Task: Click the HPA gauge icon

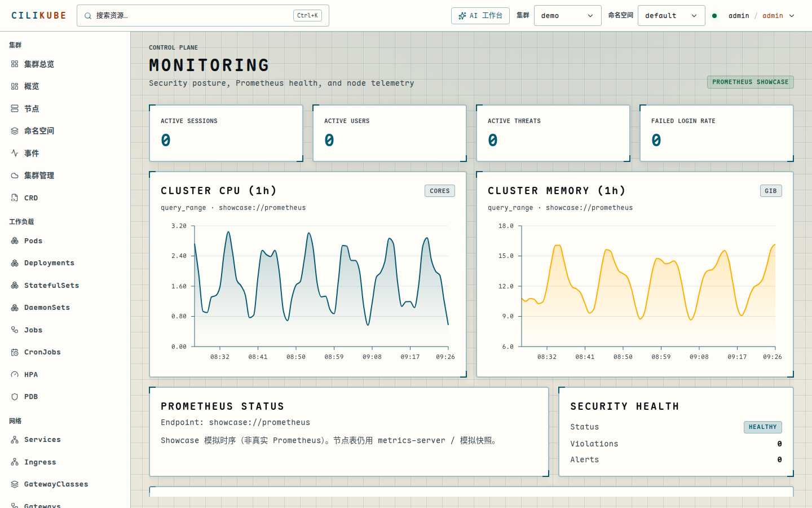Action: coord(15,374)
